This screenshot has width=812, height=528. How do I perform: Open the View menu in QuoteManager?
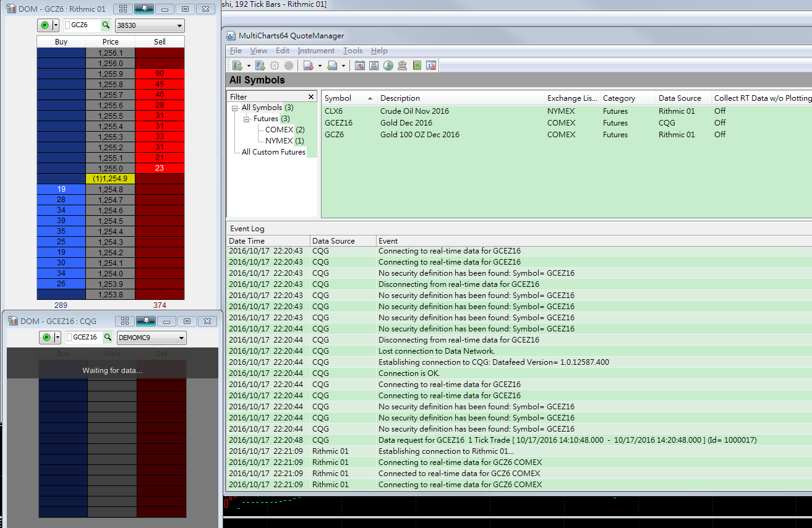click(259, 51)
